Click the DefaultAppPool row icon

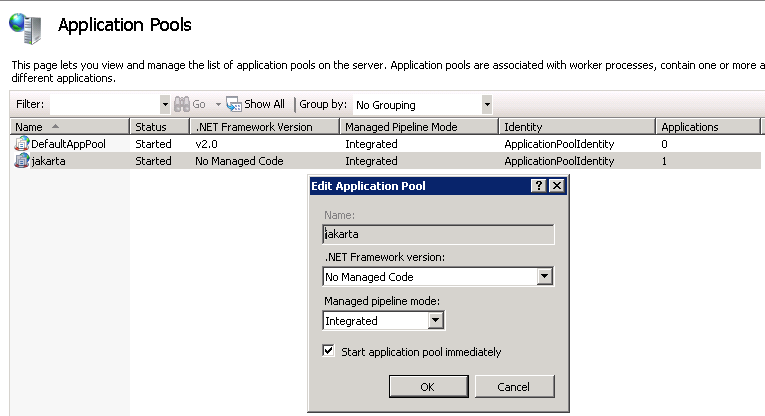21,144
